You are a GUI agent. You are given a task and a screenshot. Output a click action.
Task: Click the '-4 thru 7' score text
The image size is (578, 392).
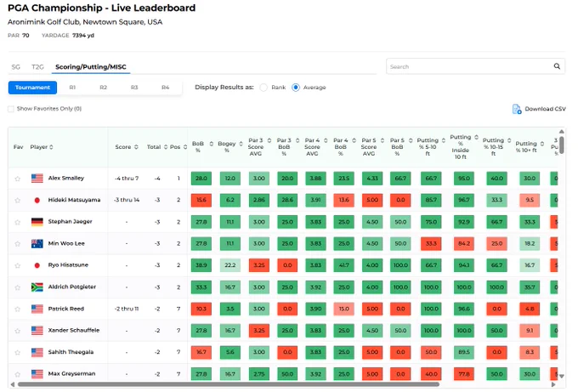point(127,179)
